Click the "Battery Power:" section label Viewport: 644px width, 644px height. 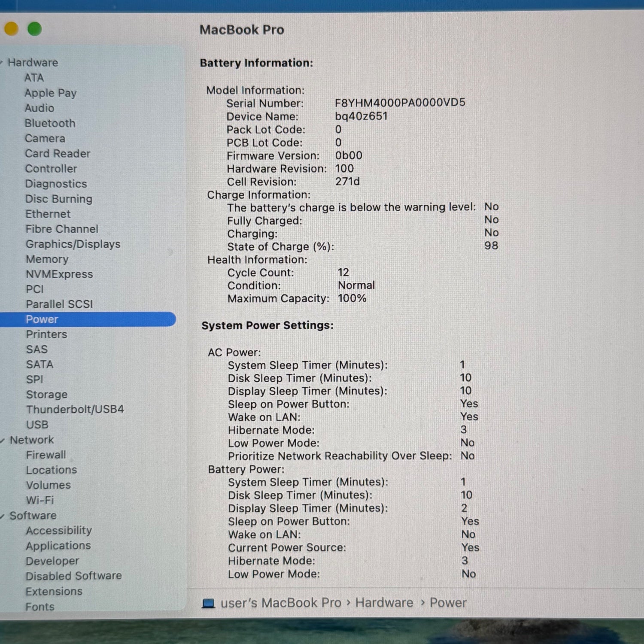point(246,469)
